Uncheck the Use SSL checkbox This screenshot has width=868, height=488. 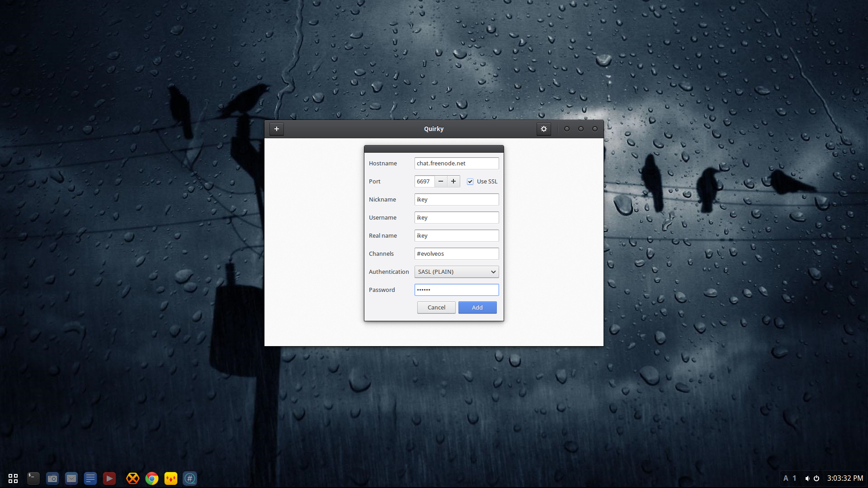(x=470, y=182)
